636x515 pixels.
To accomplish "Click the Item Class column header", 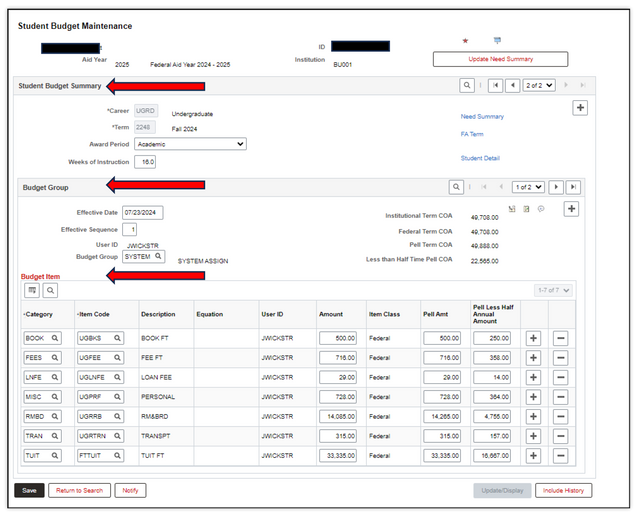I will coord(385,314).
